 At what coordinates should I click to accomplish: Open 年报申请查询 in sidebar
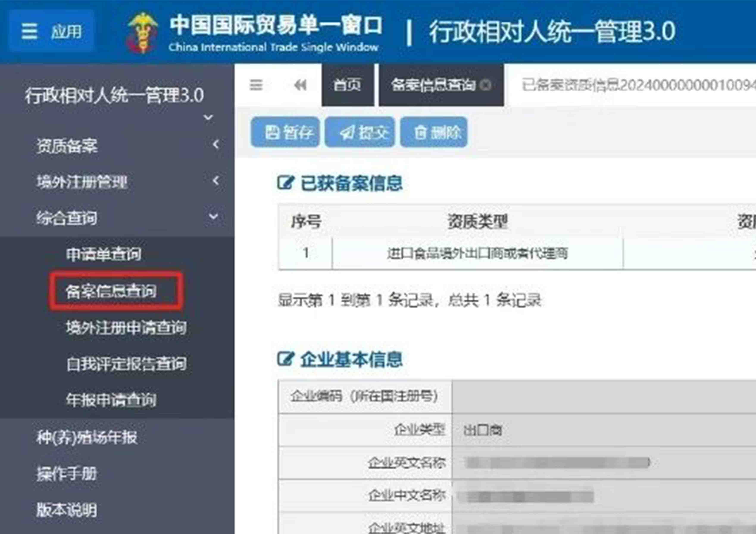(111, 400)
